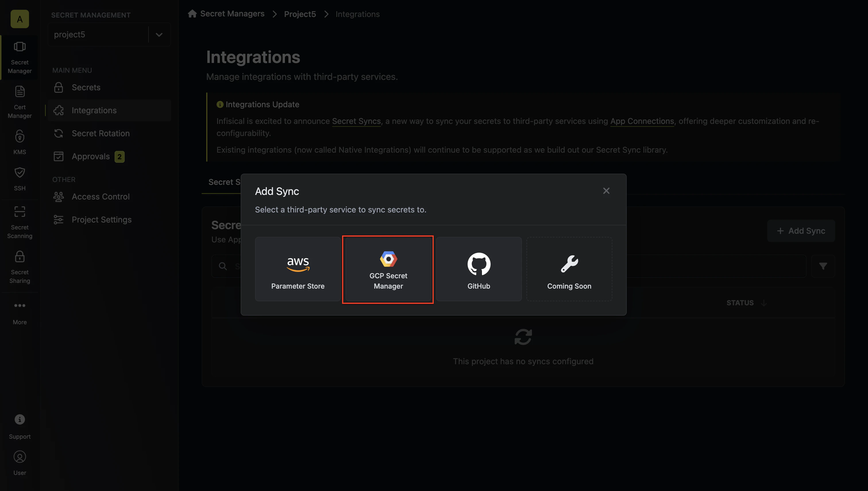Open Secret Rotation menu item
This screenshot has height=491, width=868.
tap(109, 133)
